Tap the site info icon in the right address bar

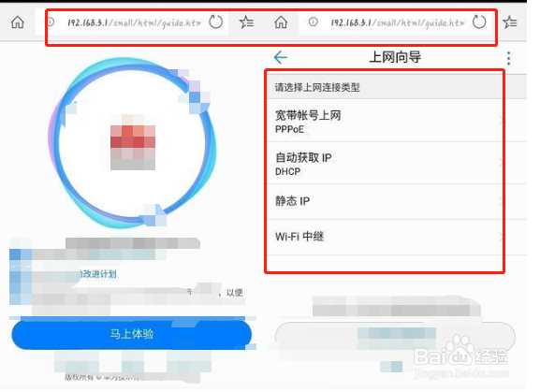click(313, 22)
